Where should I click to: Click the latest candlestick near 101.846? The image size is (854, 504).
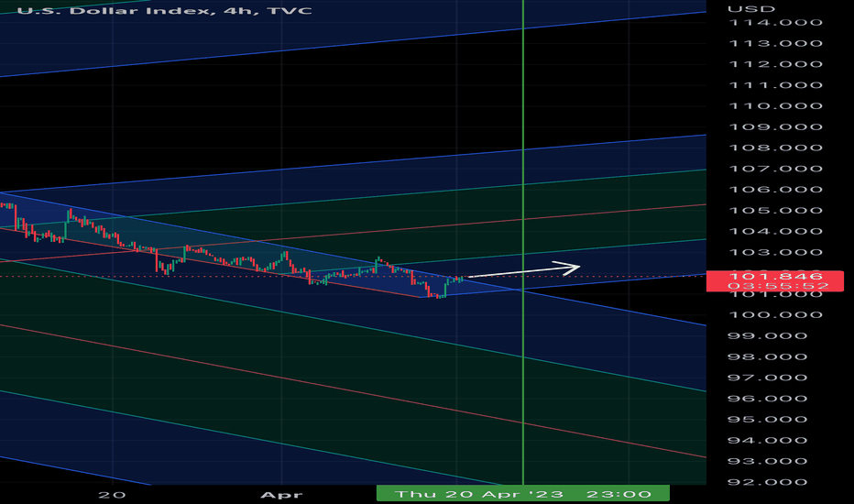pyautogui.click(x=462, y=279)
